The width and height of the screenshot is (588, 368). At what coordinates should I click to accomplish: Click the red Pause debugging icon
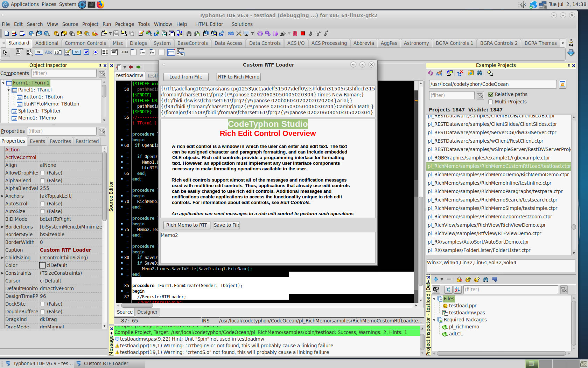[295, 33]
